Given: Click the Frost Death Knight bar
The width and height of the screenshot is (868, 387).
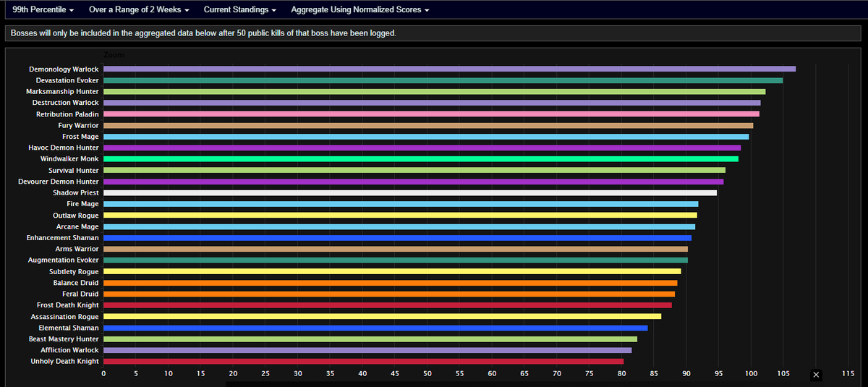Looking at the screenshot, I should pyautogui.click(x=387, y=305).
